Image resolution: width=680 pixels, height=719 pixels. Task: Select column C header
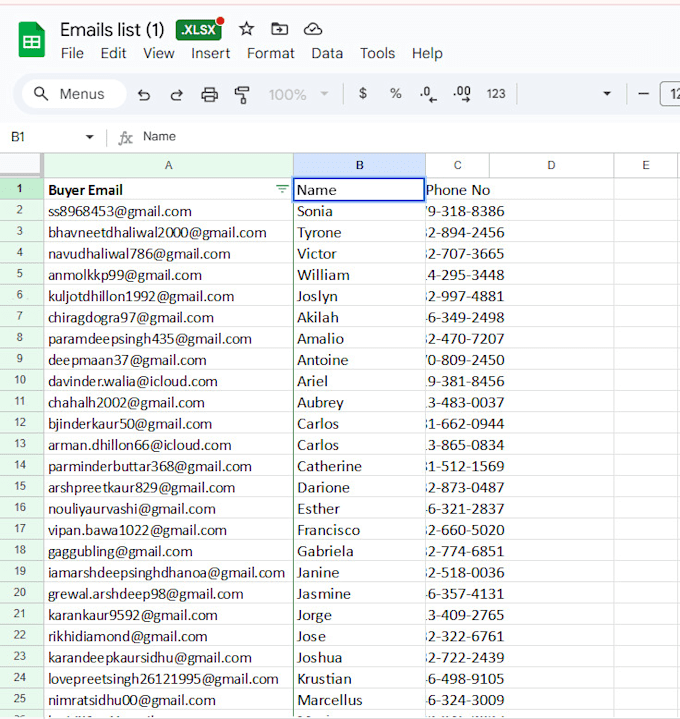[457, 165]
